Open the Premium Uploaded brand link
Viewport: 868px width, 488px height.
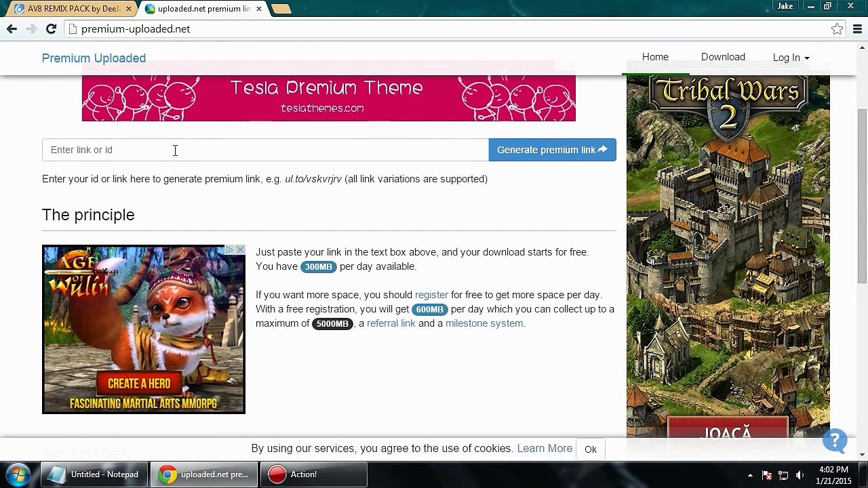pos(94,58)
